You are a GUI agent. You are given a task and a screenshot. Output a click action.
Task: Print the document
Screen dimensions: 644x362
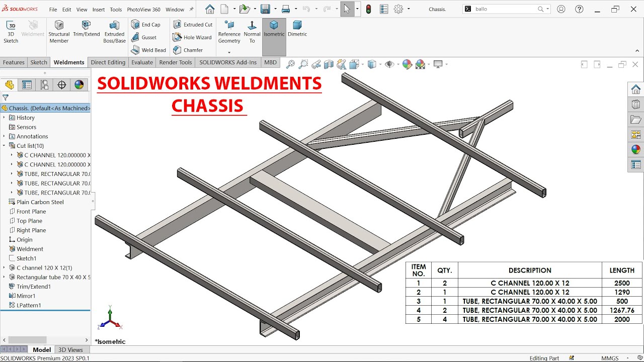(x=285, y=9)
